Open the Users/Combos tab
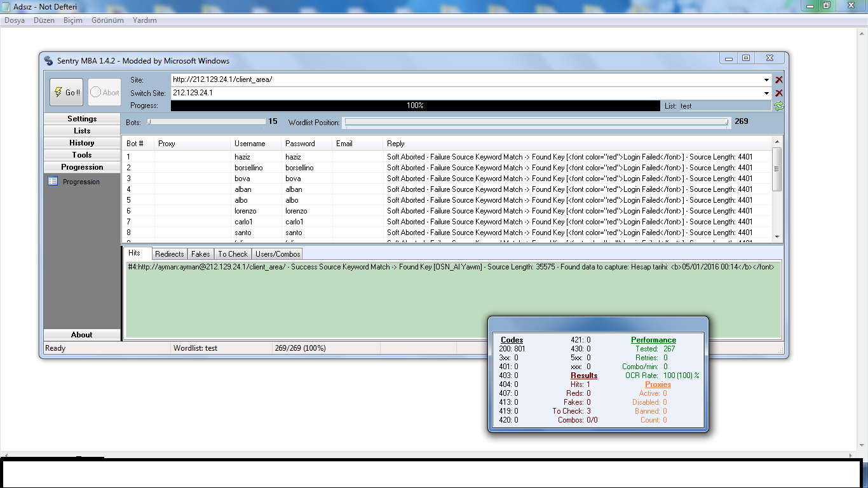This screenshot has width=868, height=488. click(x=278, y=254)
